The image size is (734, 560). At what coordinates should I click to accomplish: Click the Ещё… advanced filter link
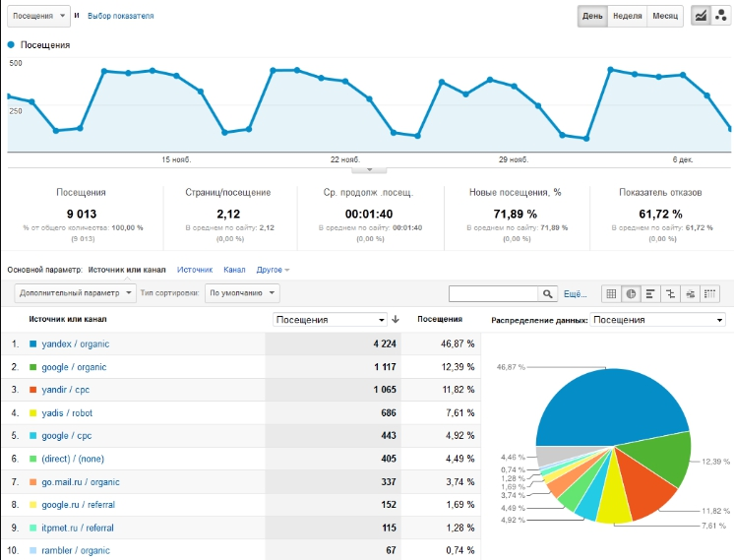click(x=575, y=294)
